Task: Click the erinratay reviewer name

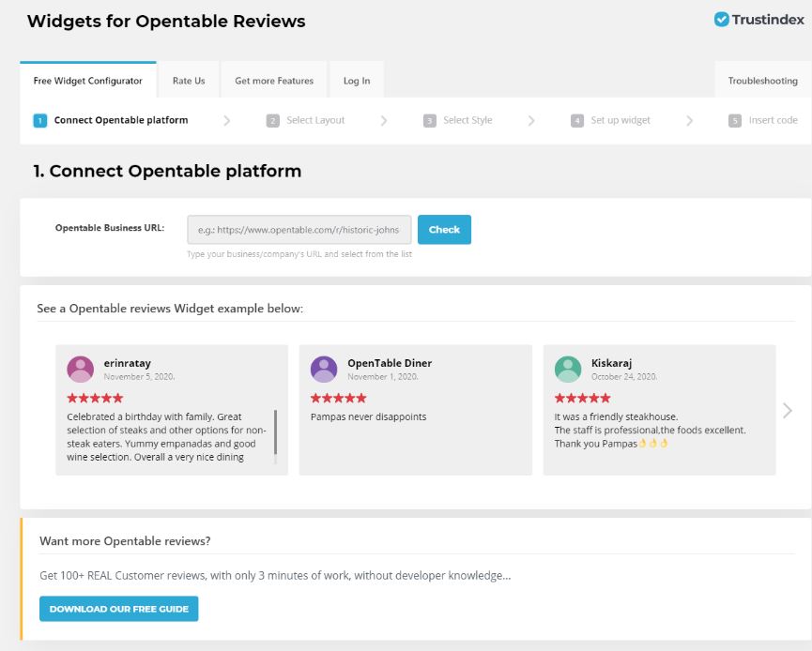Action: coord(128,363)
